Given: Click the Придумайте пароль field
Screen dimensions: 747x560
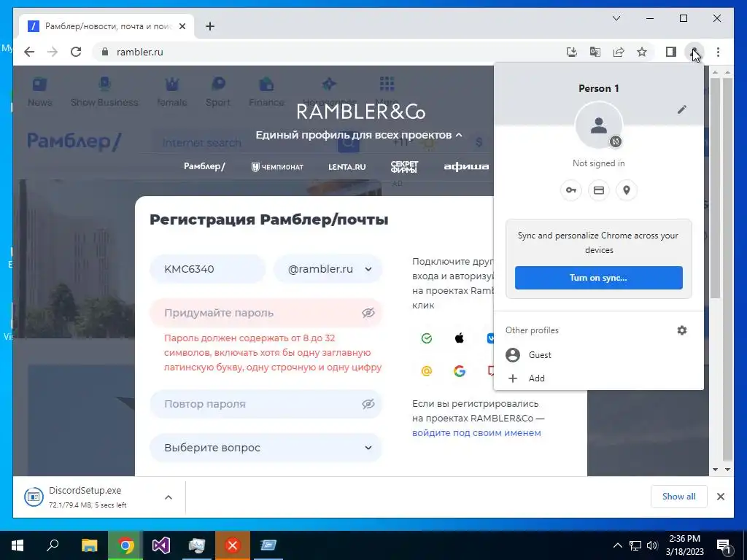Looking at the screenshot, I should pos(266,313).
